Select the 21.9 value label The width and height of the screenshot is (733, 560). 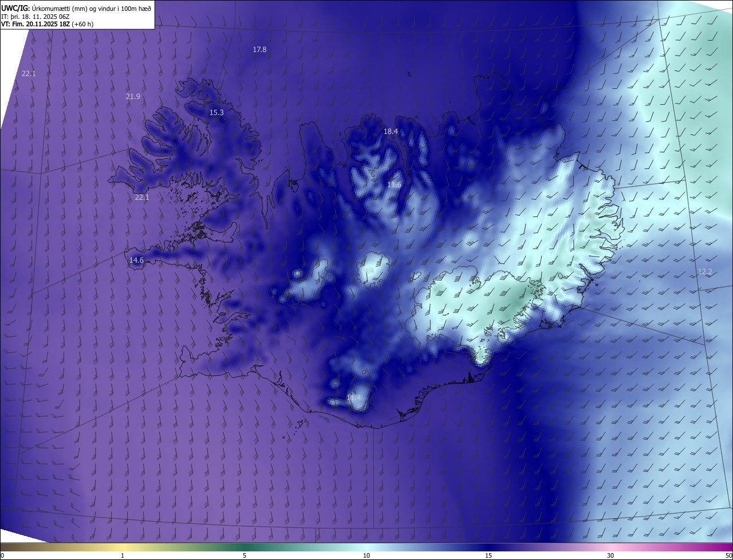[x=133, y=97]
